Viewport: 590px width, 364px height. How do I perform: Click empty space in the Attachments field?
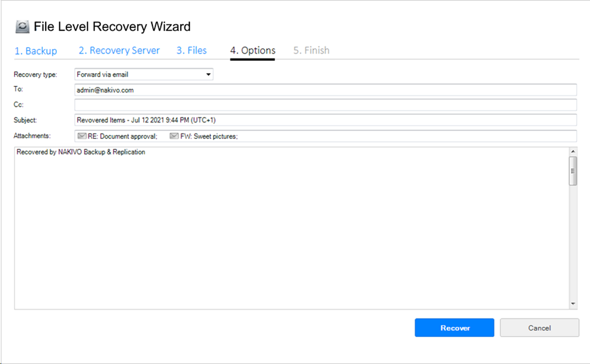[x=406, y=136]
